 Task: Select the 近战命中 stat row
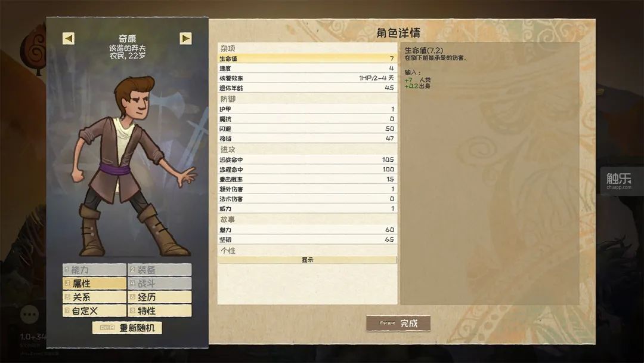[x=307, y=159]
